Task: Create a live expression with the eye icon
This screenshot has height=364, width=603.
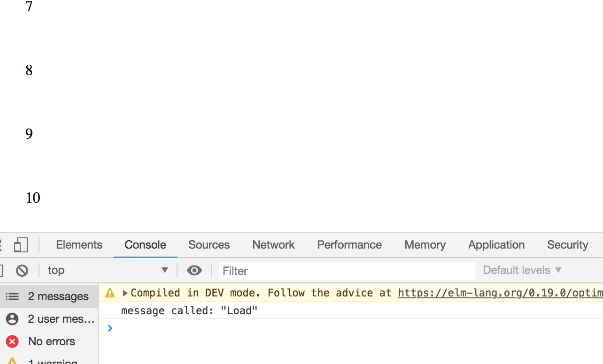Action: pyautogui.click(x=194, y=270)
